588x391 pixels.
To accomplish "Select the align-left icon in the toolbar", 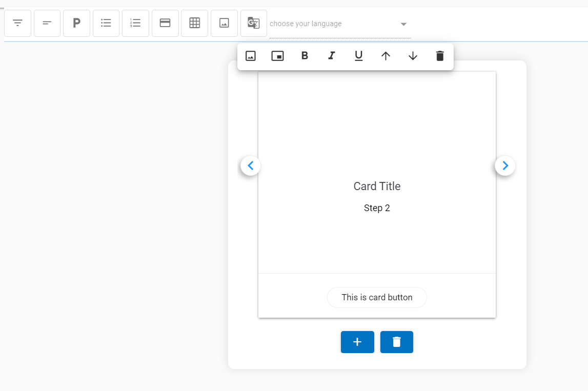I will 47,23.
